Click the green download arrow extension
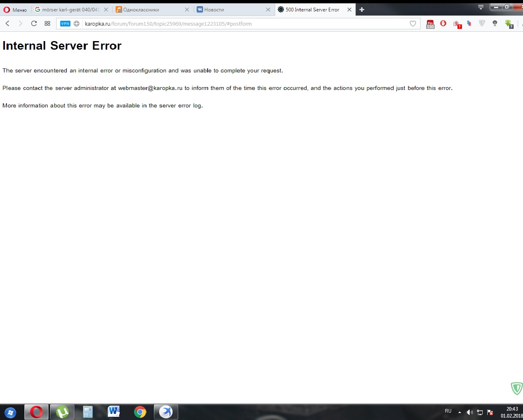Screen dimensions: 523x420 pos(508,24)
